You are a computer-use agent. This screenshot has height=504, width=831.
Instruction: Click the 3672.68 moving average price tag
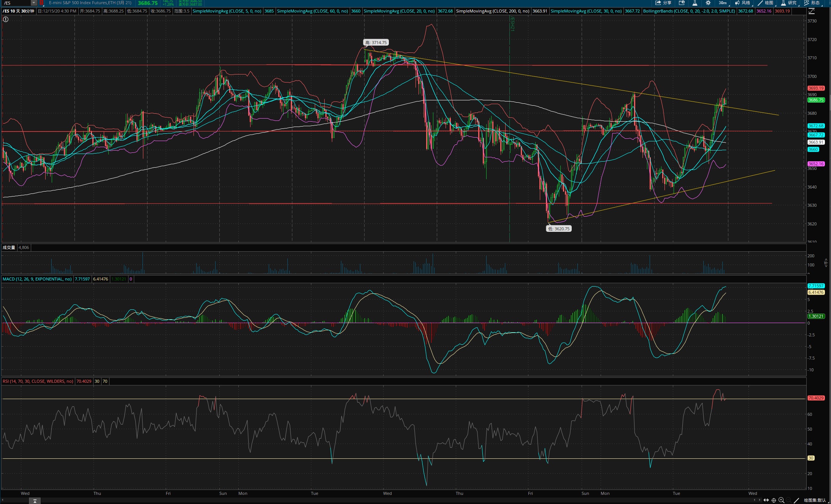tap(816, 126)
